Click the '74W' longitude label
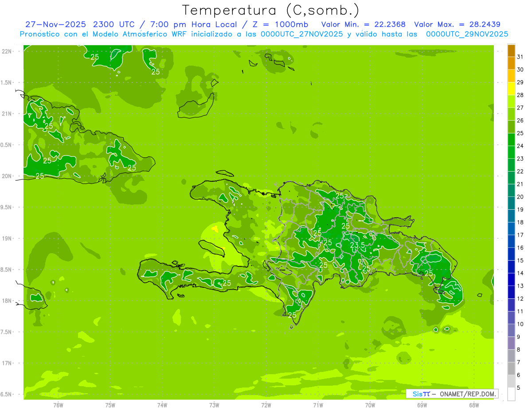Screen dimensions: 532x411 click(162, 405)
